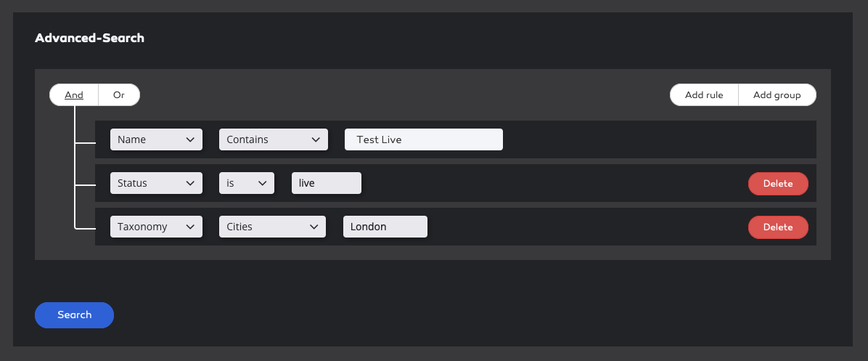
Task: Click the white rule-tree connector line
Action: (x=75, y=166)
